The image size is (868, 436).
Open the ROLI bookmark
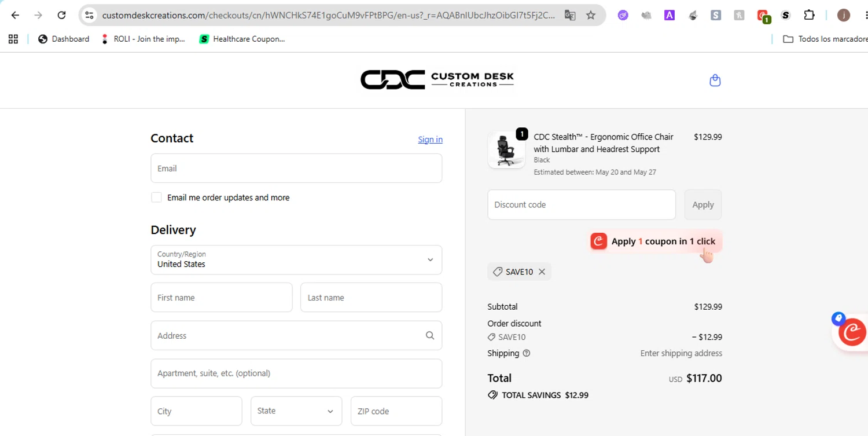point(143,39)
